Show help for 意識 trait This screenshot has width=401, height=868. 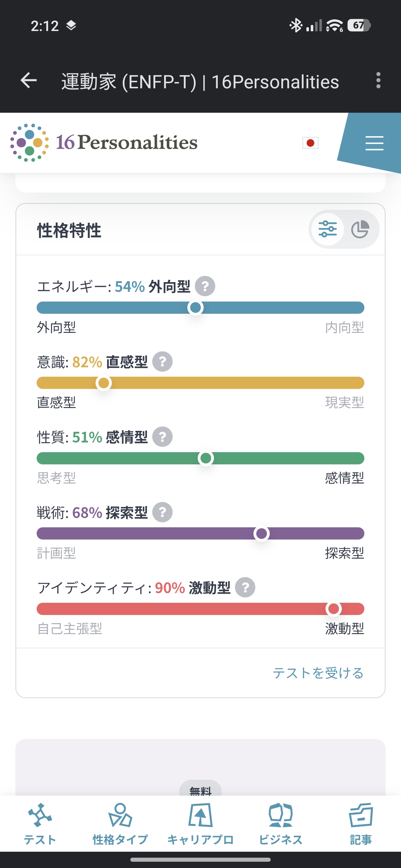[163, 362]
